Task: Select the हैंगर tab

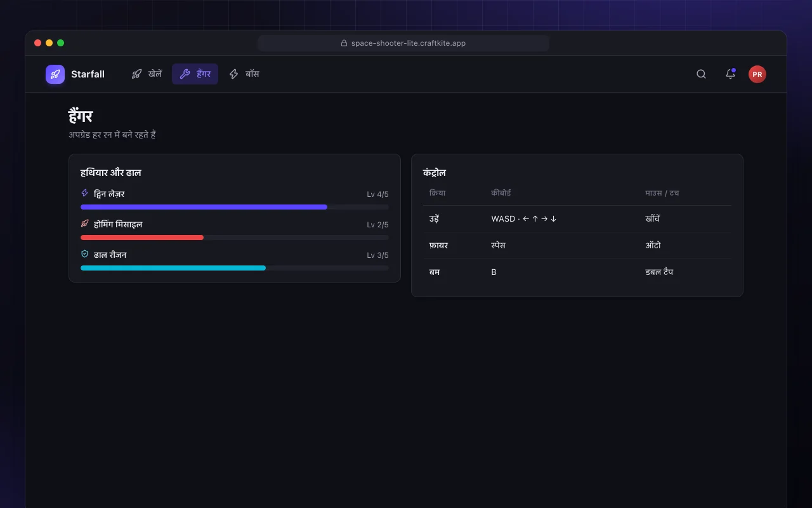Action: [195, 74]
